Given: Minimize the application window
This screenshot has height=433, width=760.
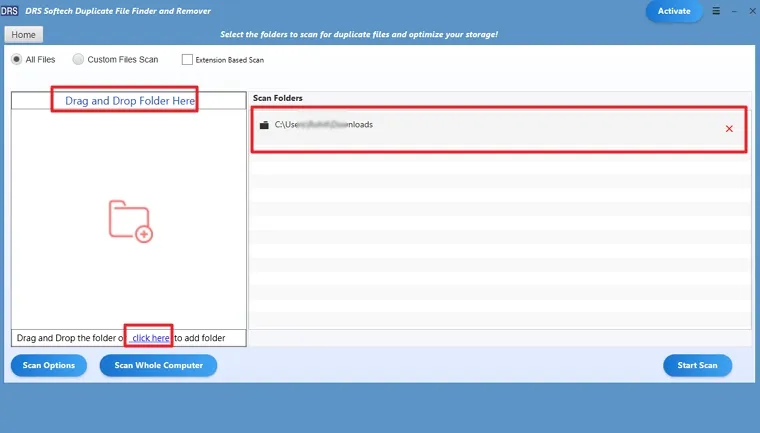Looking at the screenshot, I should click(x=735, y=11).
